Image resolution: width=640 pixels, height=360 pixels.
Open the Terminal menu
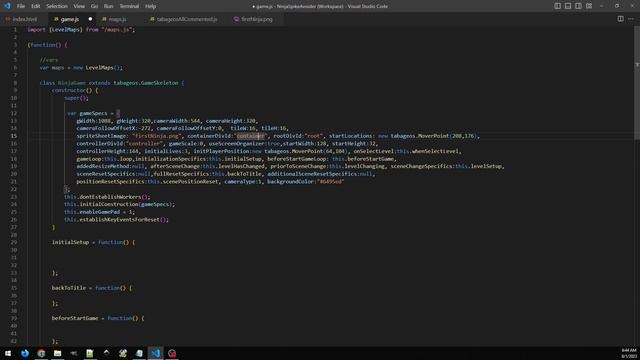pyautogui.click(x=129, y=6)
